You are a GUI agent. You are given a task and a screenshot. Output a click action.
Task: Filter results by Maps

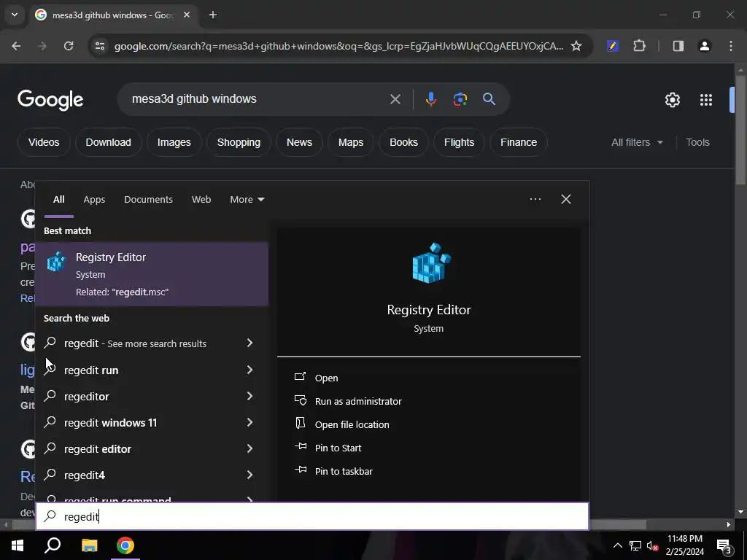351,142
